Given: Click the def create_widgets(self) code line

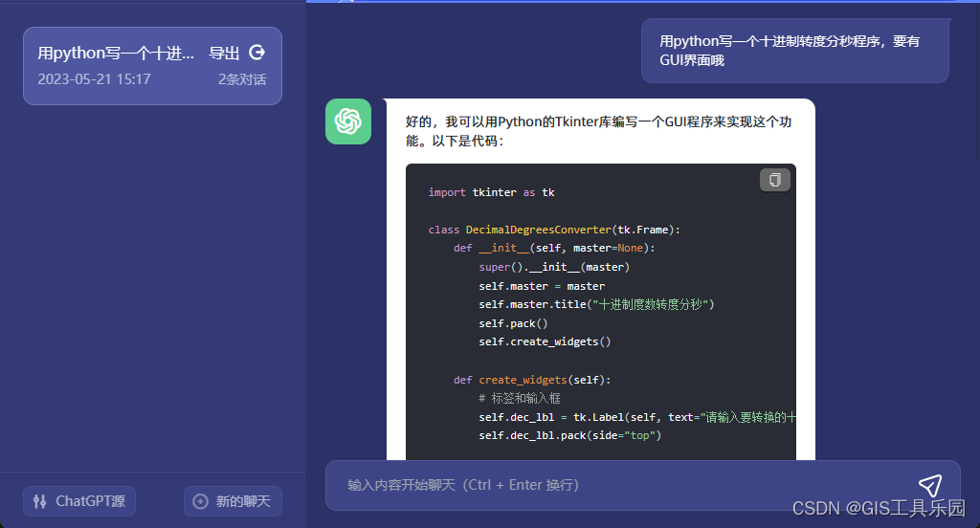Looking at the screenshot, I should [532, 380].
